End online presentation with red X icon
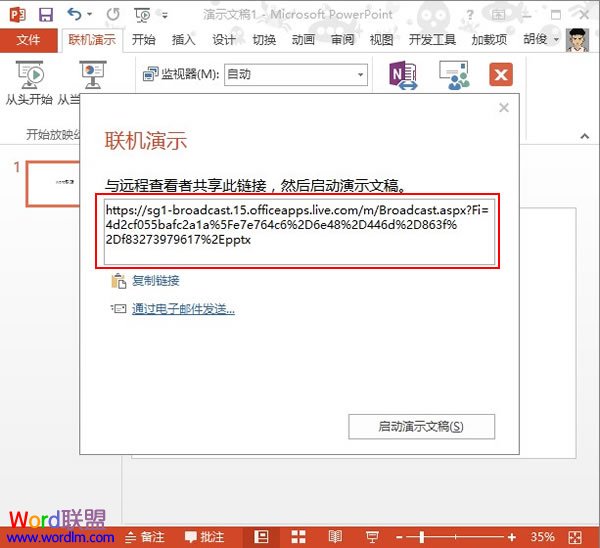Image resolution: width=600 pixels, height=548 pixels. click(501, 75)
